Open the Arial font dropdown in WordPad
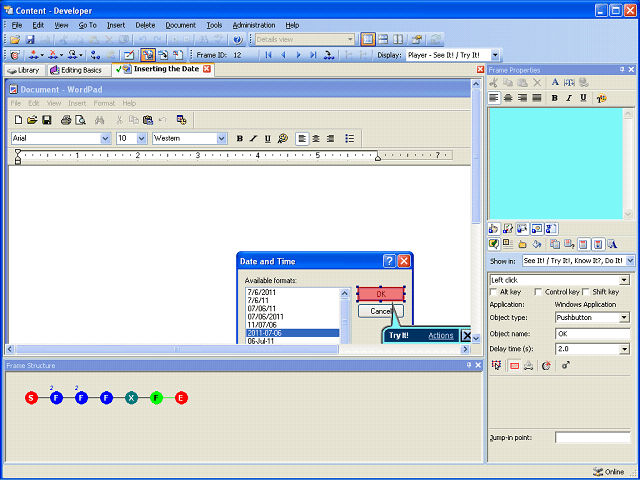The image size is (640, 480). click(105, 138)
